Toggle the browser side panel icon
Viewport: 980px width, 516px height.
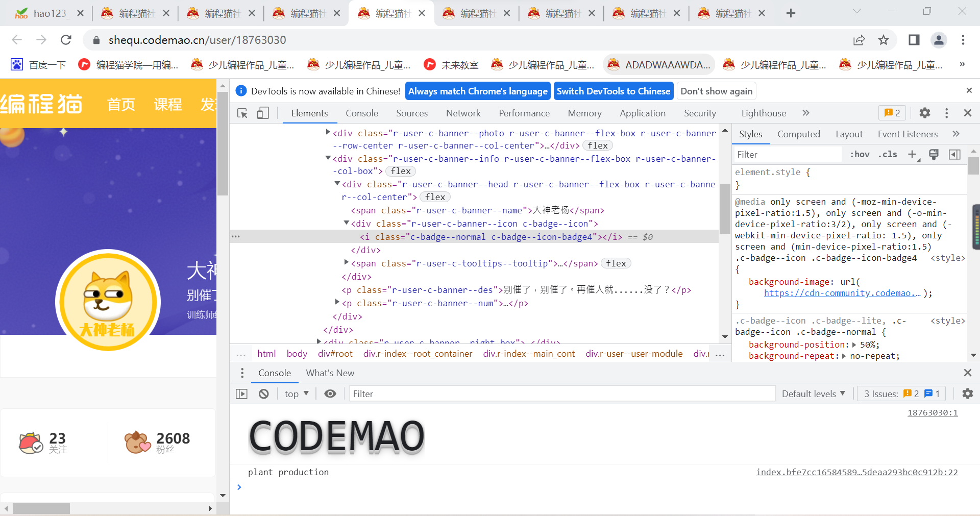[914, 40]
